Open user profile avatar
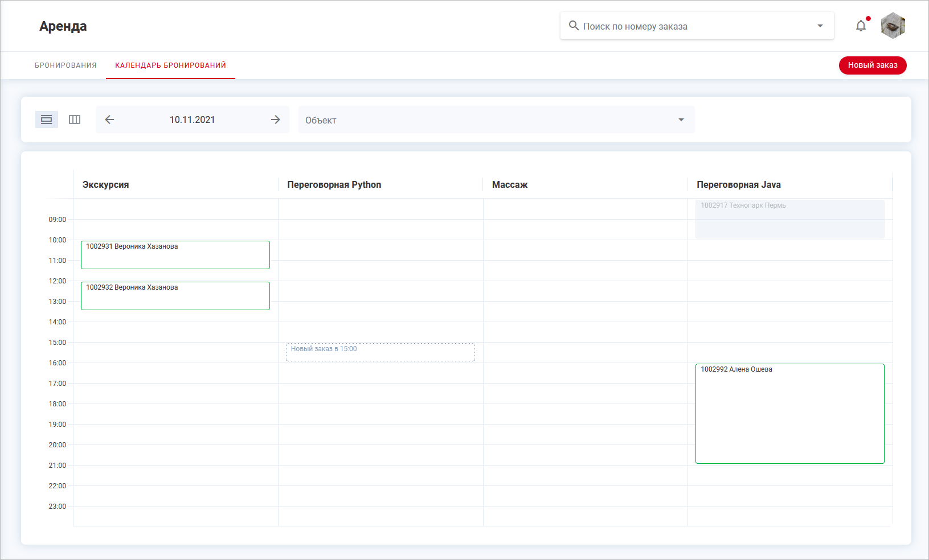 pos(893,26)
